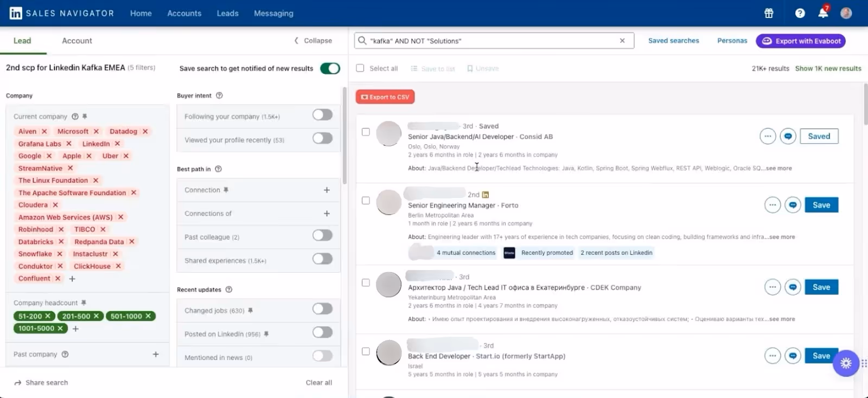Add another current company with plus
Screen dimensions: 868x398
tap(72, 279)
